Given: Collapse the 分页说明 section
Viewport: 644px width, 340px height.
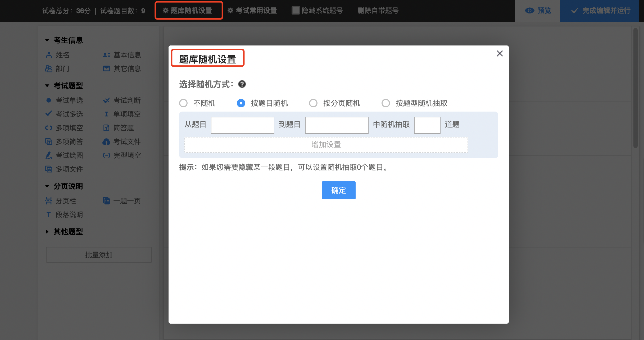Looking at the screenshot, I should [x=47, y=186].
